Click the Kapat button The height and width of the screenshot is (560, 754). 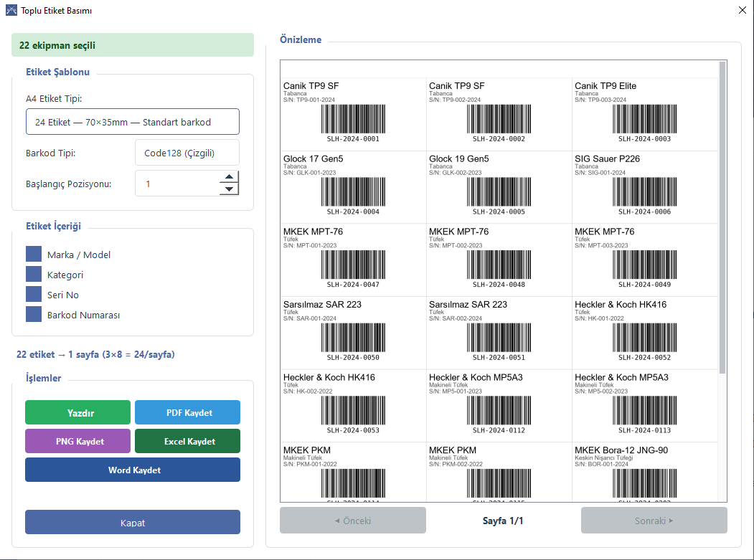pyautogui.click(x=133, y=522)
